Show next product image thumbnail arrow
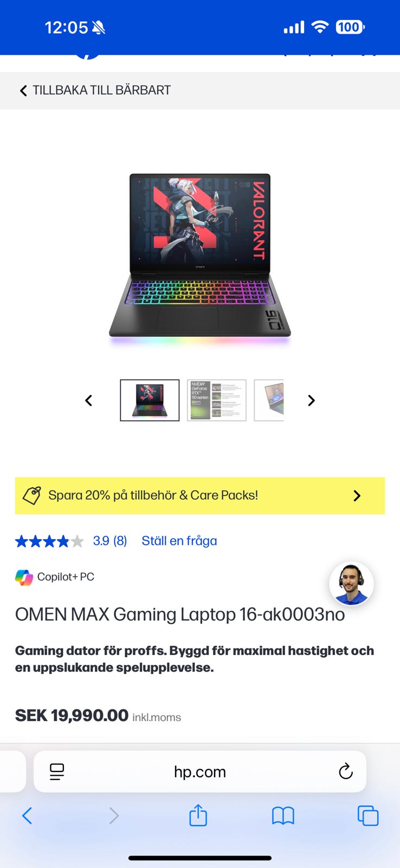 click(x=311, y=400)
